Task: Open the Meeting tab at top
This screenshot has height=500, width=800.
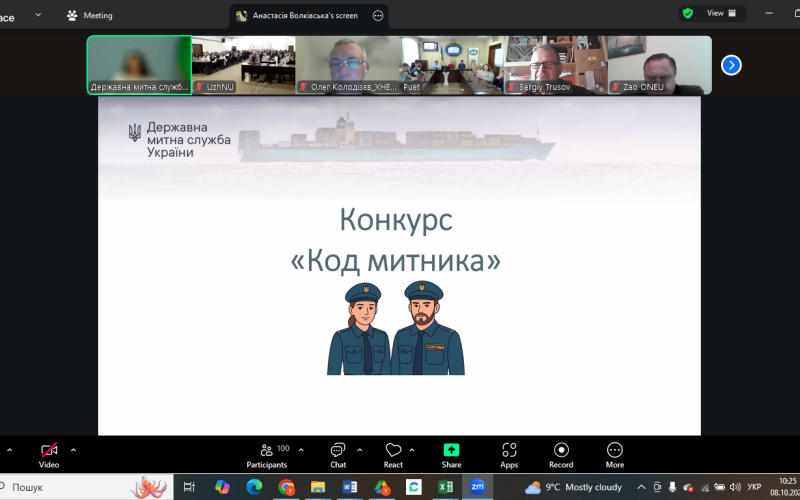Action: 90,16
